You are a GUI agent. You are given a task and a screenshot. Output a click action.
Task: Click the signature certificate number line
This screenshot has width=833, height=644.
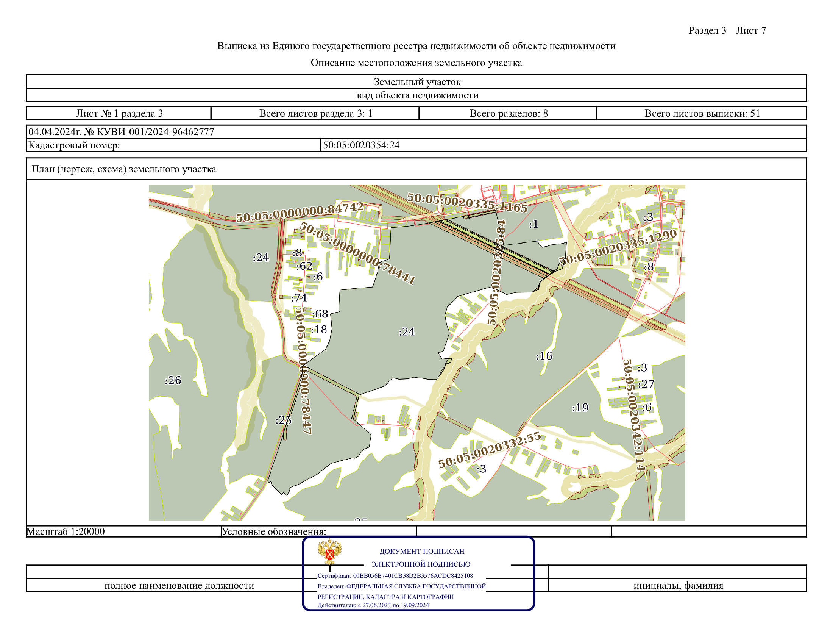click(395, 576)
